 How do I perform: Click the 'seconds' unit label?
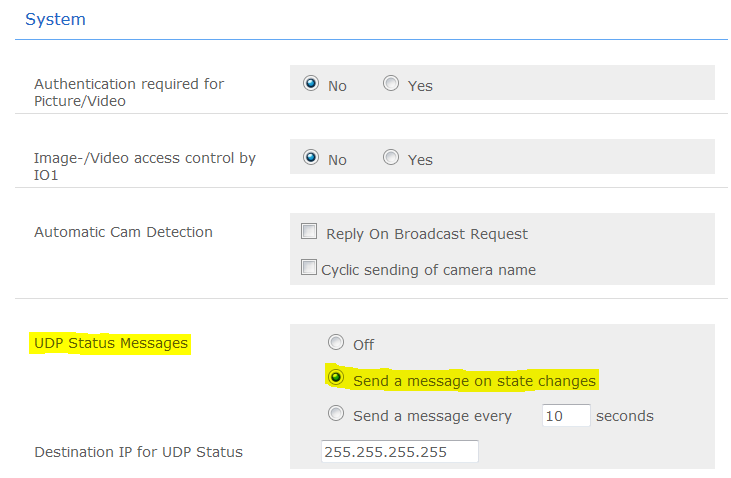tap(625, 415)
